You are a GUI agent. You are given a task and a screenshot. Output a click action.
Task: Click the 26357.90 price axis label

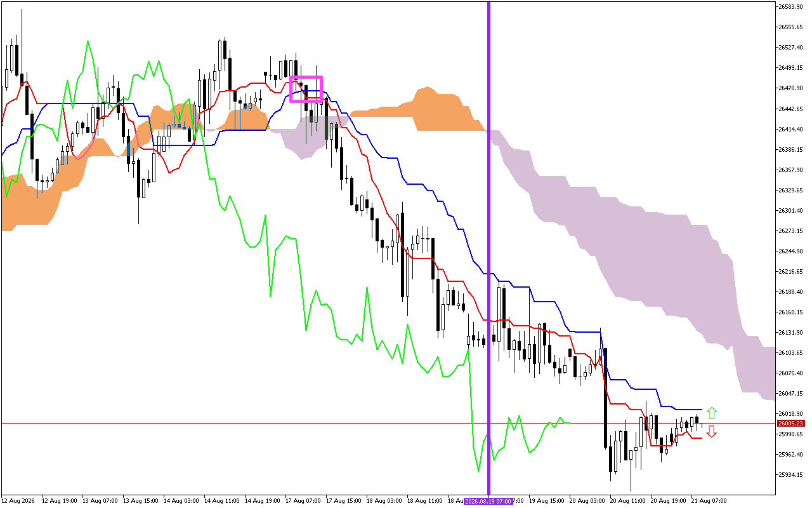[790, 170]
